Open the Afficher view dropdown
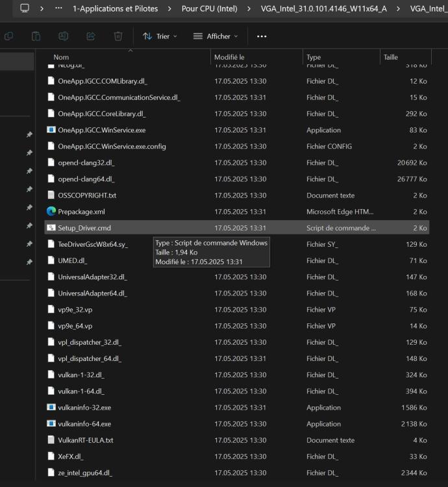Viewport: 448px width, 487px height. (x=216, y=36)
